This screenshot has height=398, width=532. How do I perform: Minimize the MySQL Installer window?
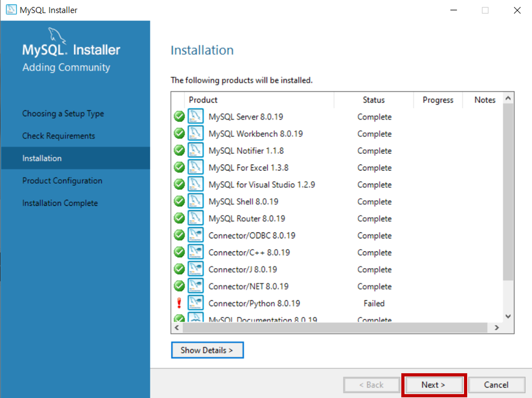tap(454, 10)
